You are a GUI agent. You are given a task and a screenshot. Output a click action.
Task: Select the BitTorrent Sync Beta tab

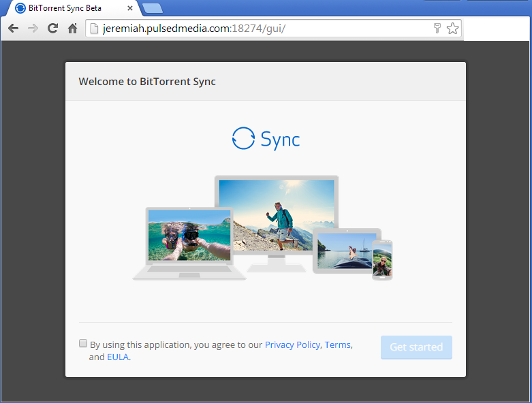click(x=65, y=8)
